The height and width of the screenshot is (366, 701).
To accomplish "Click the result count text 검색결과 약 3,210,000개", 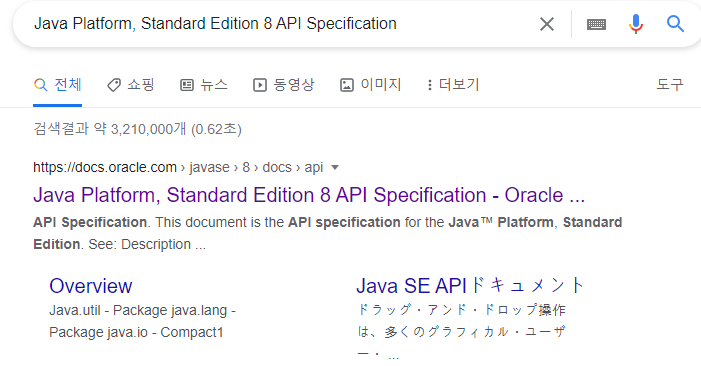I will [x=110, y=129].
